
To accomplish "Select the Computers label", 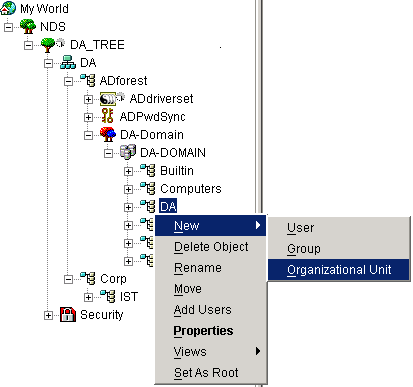I will (191, 189).
